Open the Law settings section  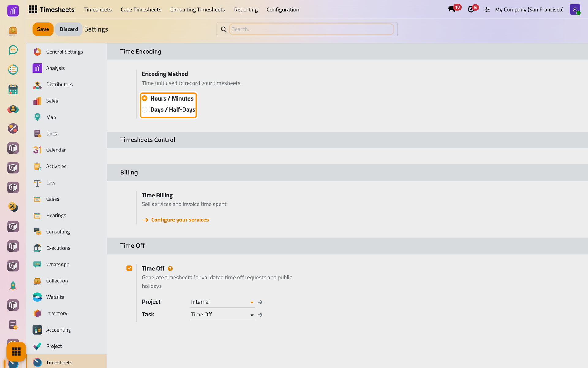point(66,182)
